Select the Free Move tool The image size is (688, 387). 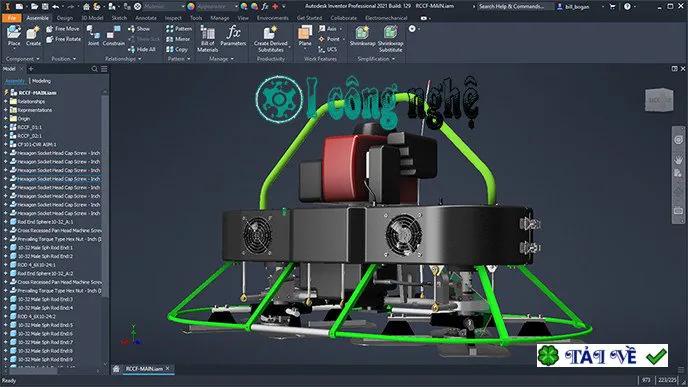click(63, 29)
